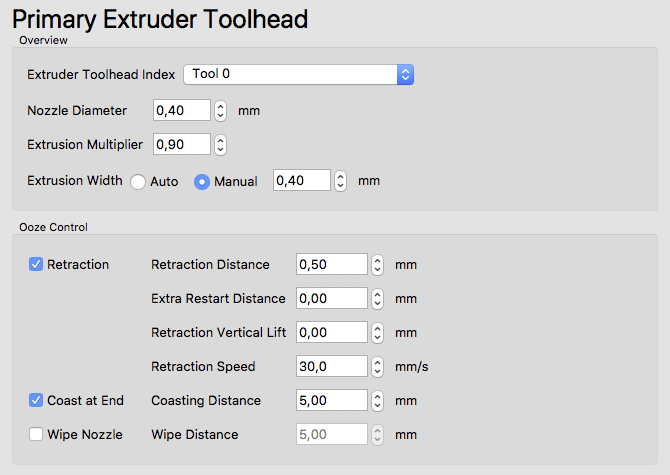Open the Extruder Toolhead Index dropdown
Image resolution: width=670 pixels, height=475 pixels.
coord(298,75)
